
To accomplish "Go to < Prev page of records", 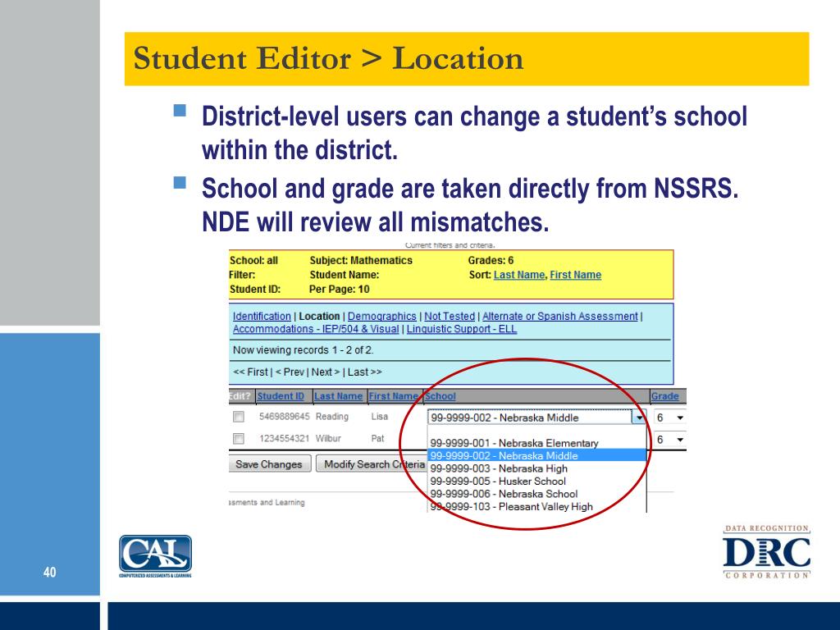I will click(290, 372).
